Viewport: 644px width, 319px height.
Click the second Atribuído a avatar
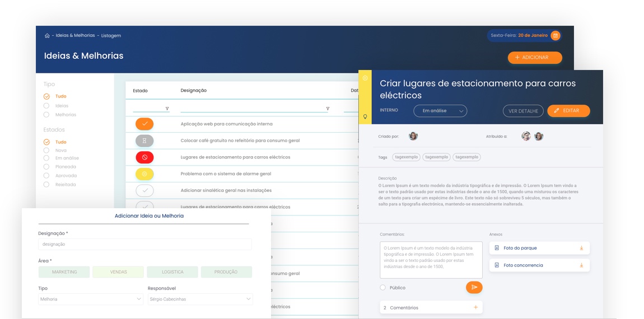(539, 137)
